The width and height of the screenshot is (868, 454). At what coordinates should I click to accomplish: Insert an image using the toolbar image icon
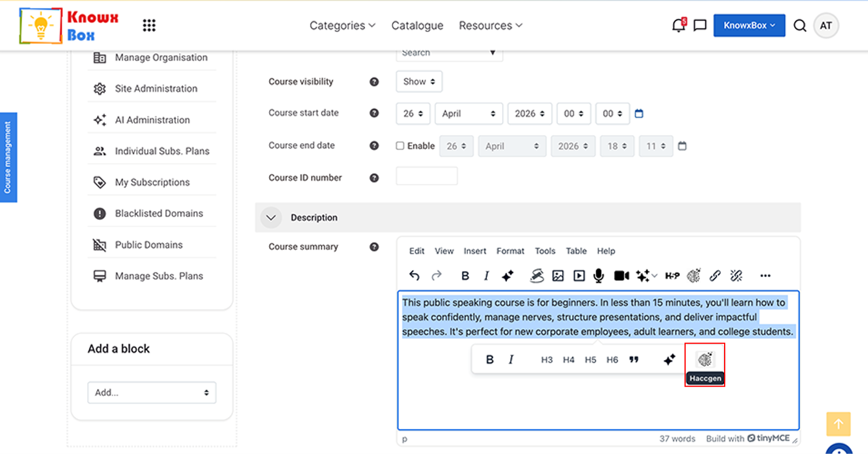coord(558,276)
